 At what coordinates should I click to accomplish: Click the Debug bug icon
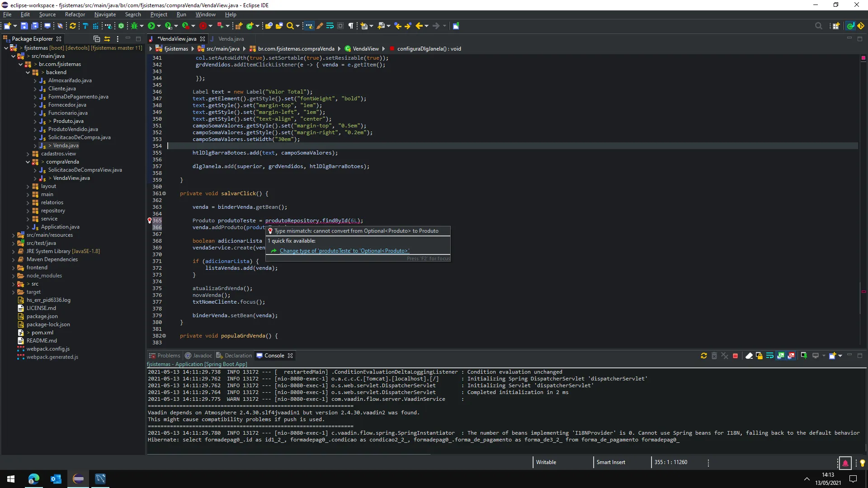(134, 26)
